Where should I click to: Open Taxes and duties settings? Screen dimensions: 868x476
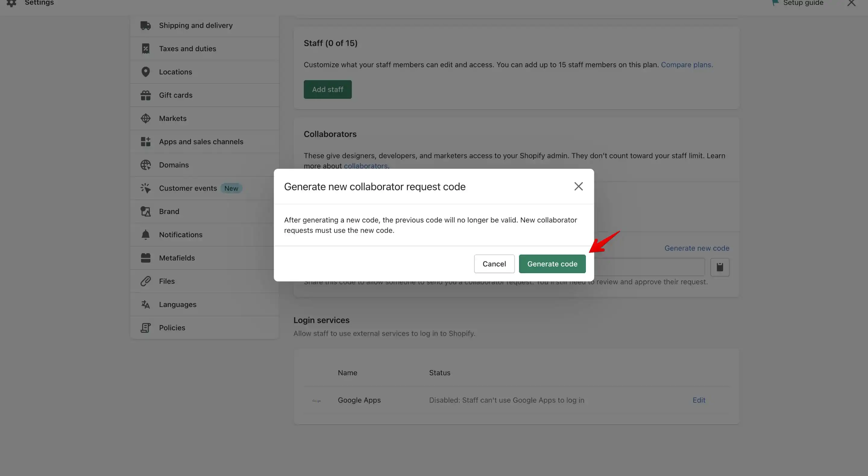pyautogui.click(x=205, y=49)
